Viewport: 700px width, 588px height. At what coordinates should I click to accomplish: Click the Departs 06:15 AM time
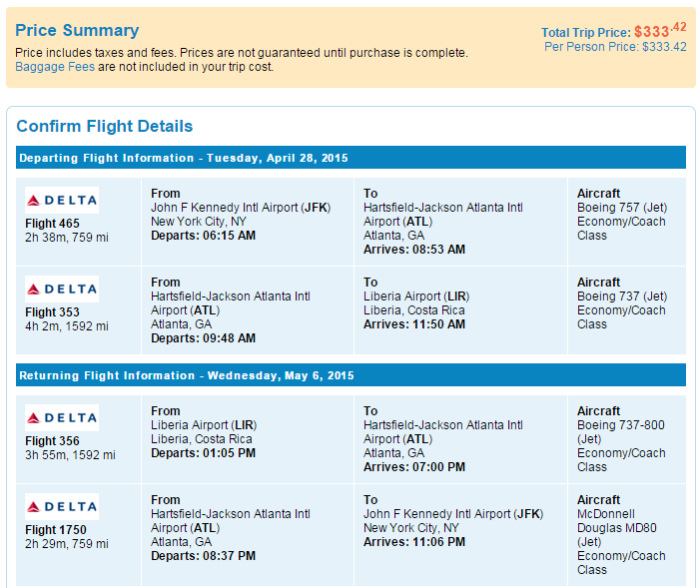pyautogui.click(x=203, y=236)
